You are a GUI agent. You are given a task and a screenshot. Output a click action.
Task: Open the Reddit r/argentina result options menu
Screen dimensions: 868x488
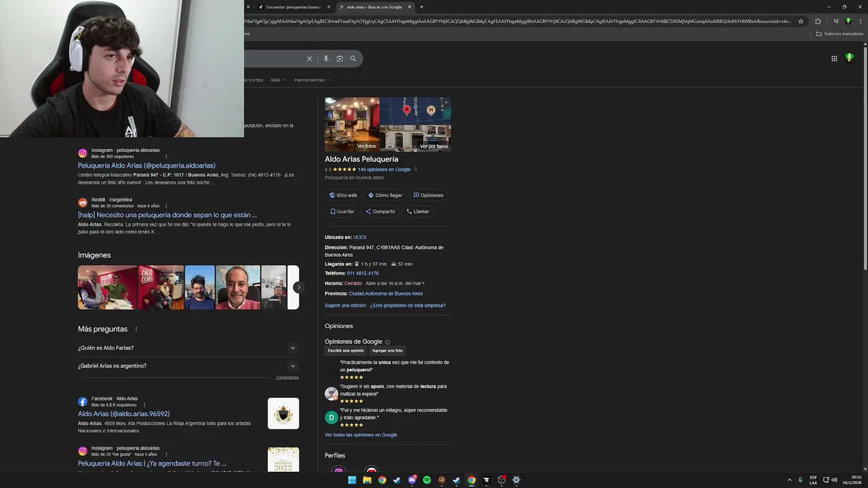tap(166, 206)
